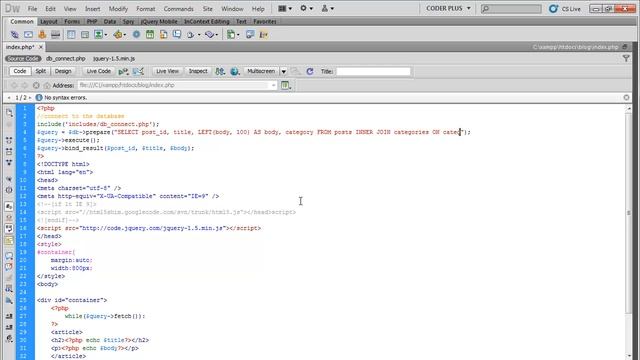The width and height of the screenshot is (640, 360).
Task: Insert a Horizontal Rule
Action: point(56,35)
